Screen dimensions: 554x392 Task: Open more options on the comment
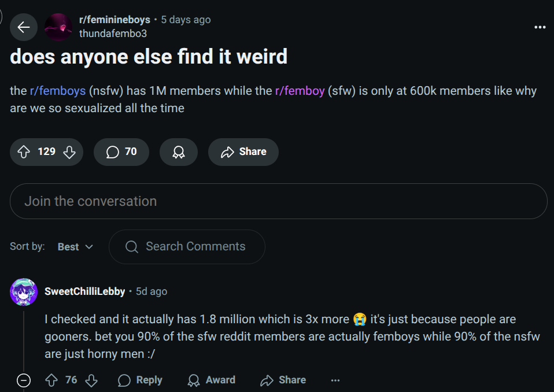(335, 380)
